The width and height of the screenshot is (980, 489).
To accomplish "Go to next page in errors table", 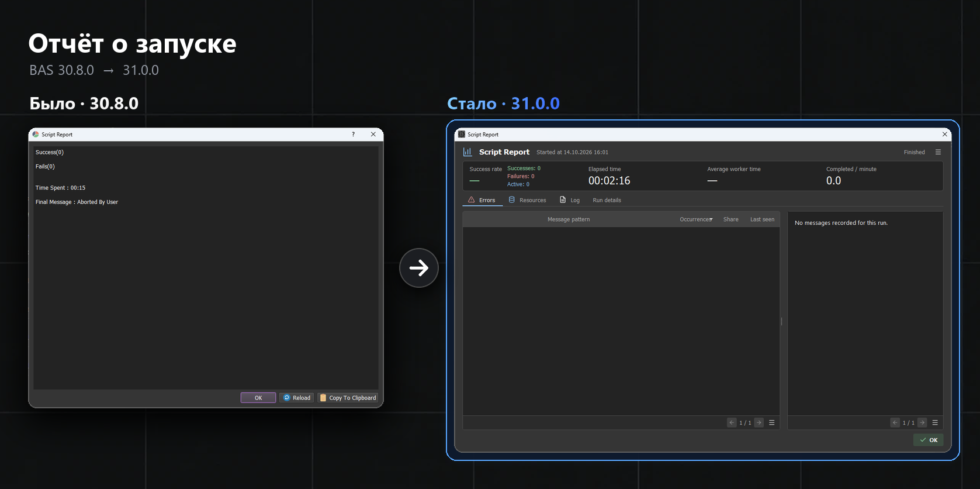I will (759, 422).
